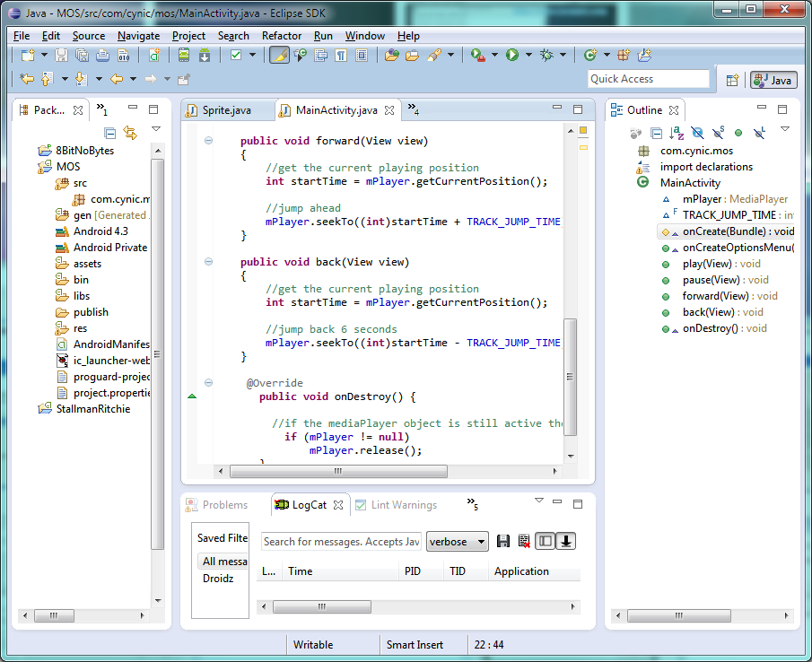
Task: Click the Debug bug icon in the toolbar
Action: click(546, 55)
